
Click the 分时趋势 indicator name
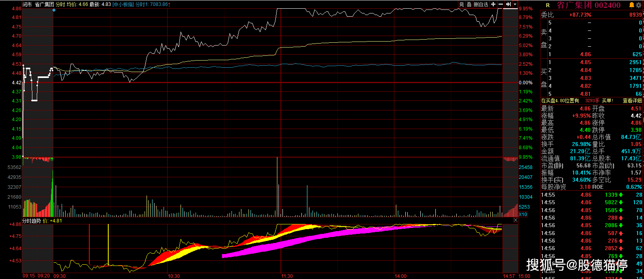pyautogui.click(x=32, y=221)
